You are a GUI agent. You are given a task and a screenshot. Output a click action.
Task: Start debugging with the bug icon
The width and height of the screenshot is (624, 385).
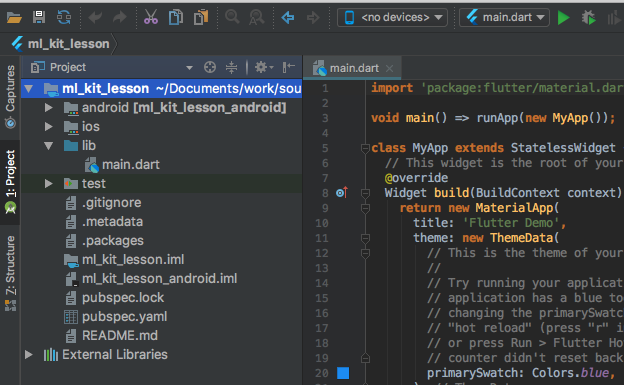click(589, 18)
